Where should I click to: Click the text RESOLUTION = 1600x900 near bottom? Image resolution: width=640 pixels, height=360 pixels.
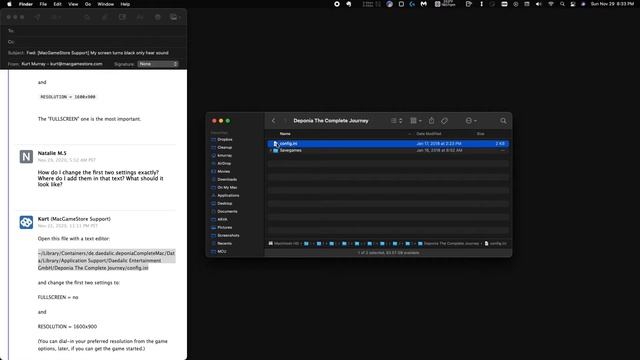tap(67, 327)
